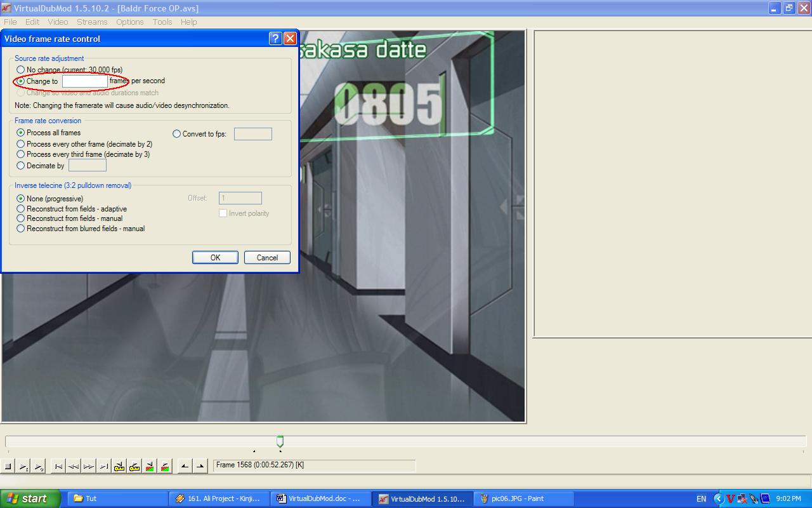Click the mark-out selection end icon
This screenshot has height=508, width=812.
pyautogui.click(x=200, y=467)
